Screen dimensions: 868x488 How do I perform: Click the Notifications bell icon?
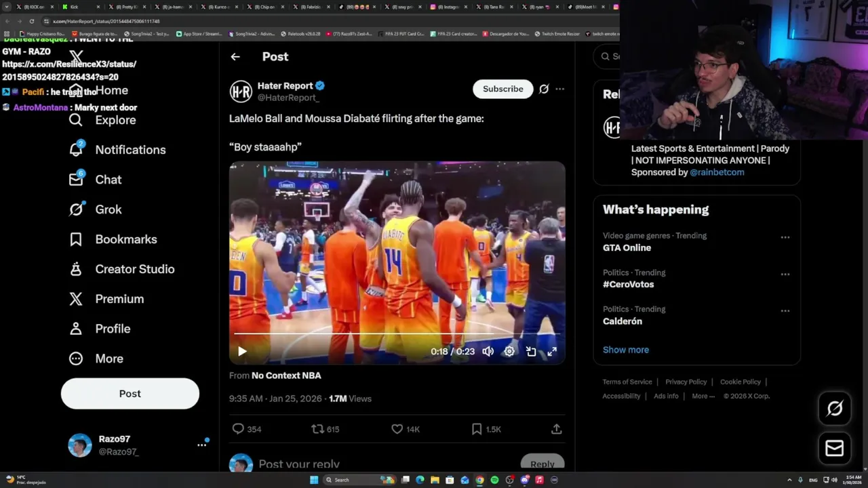coord(76,150)
